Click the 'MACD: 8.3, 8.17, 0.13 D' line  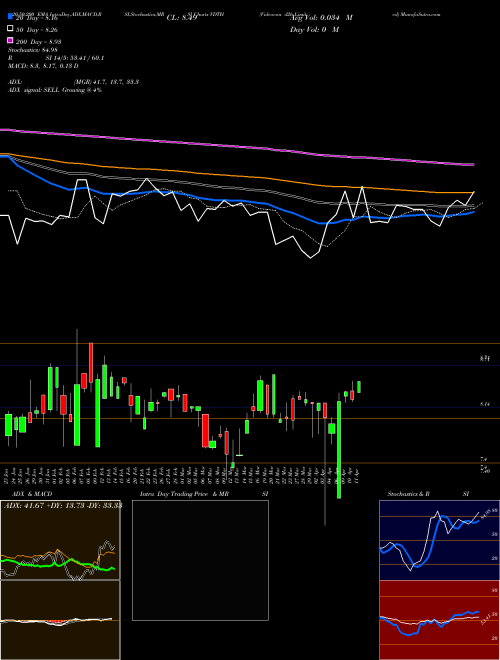pyautogui.click(x=43, y=66)
